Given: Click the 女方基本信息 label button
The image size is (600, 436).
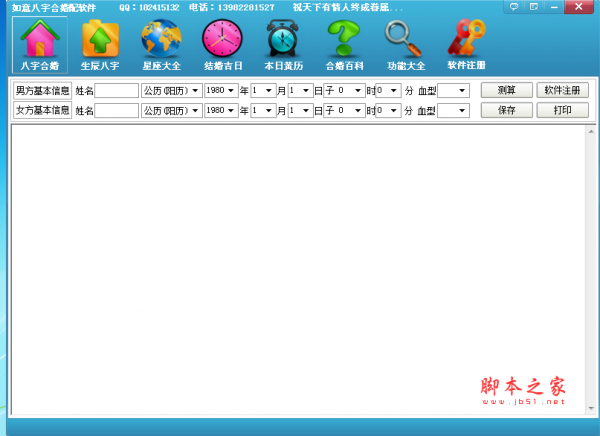Looking at the screenshot, I should pyautogui.click(x=42, y=110).
